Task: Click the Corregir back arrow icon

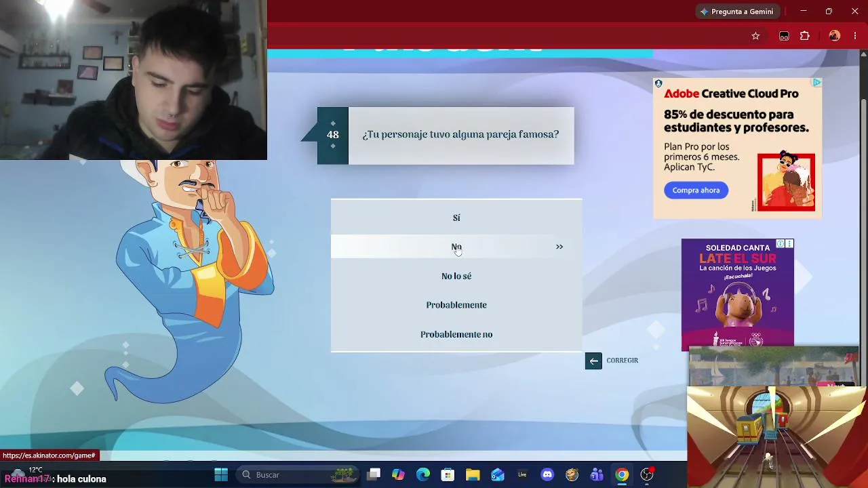Action: [593, 361]
